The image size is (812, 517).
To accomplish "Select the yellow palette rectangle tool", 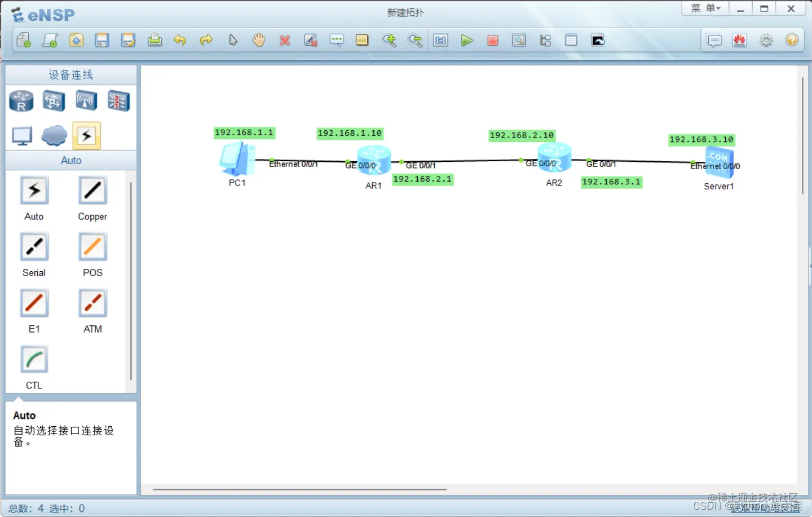I will (362, 40).
